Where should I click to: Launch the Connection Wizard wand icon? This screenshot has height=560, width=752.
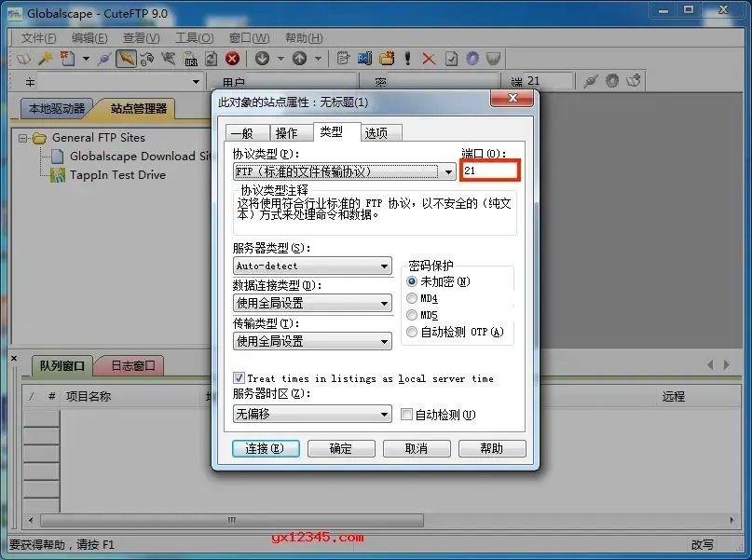[46, 59]
